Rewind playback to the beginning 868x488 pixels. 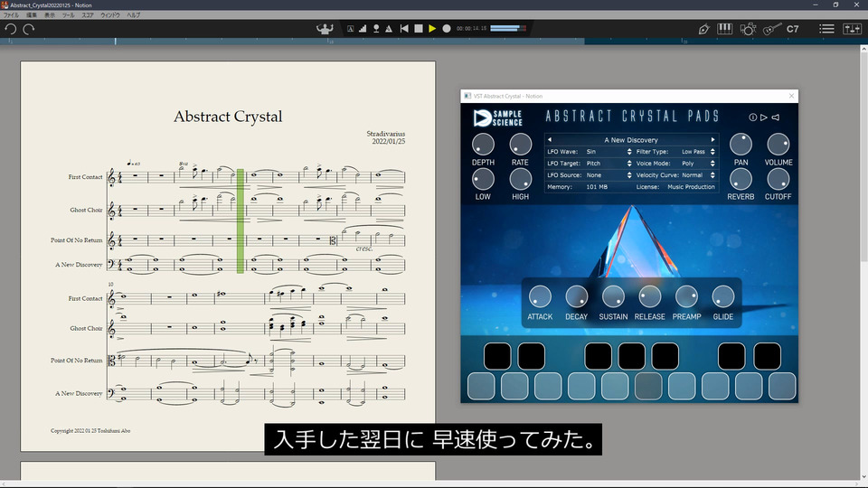pos(404,28)
